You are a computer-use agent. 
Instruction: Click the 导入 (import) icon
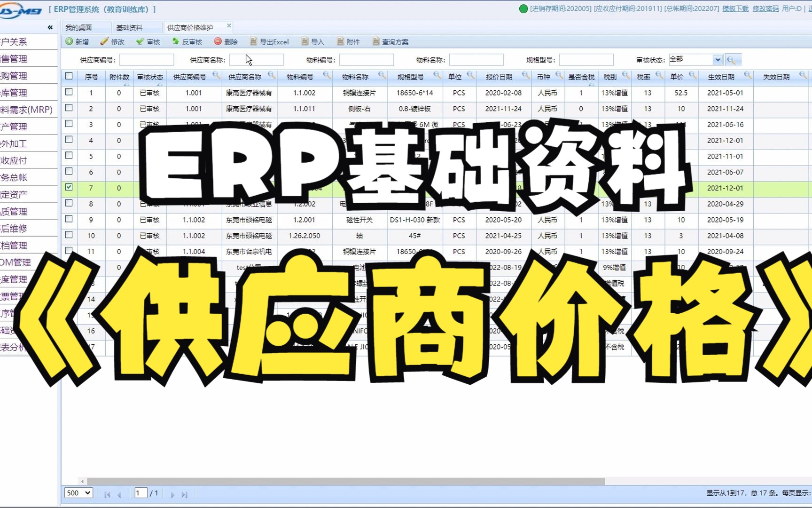[x=304, y=41]
